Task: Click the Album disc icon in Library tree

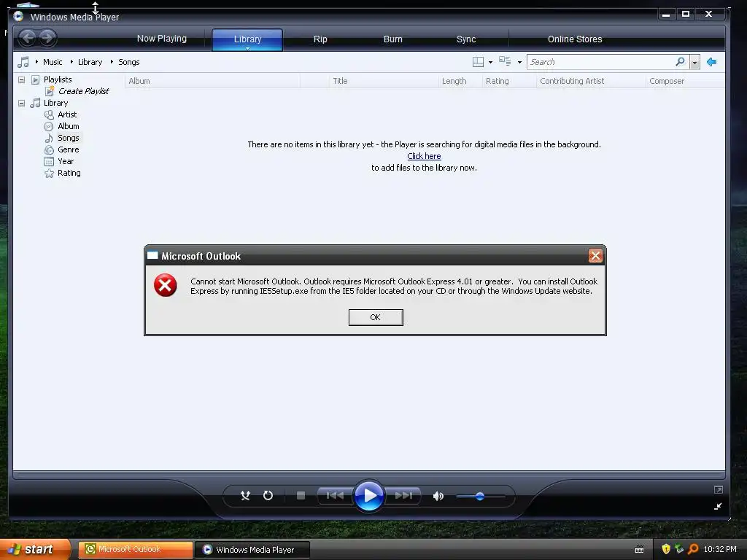Action: [x=49, y=126]
